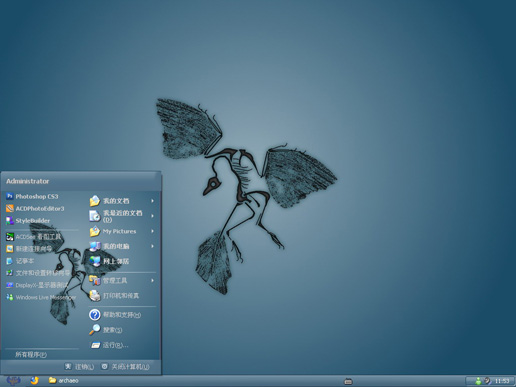Expand the My Documents submenu arrow

(152, 201)
